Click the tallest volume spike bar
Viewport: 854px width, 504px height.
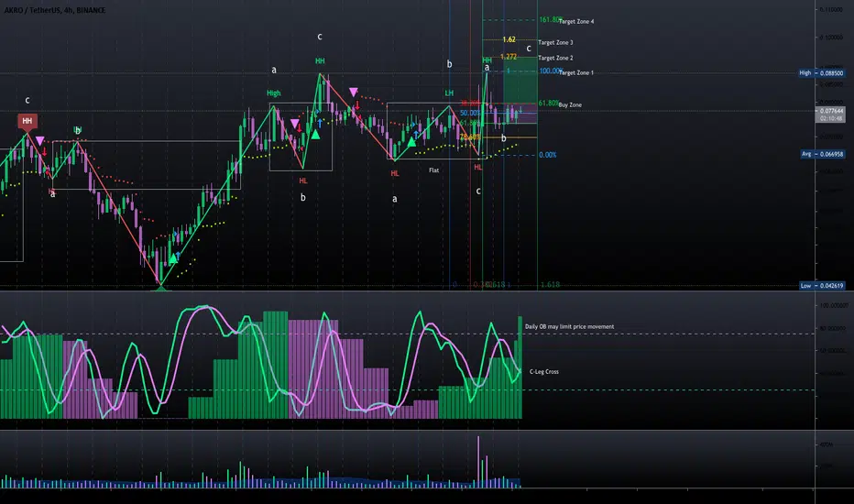pyautogui.click(x=478, y=462)
